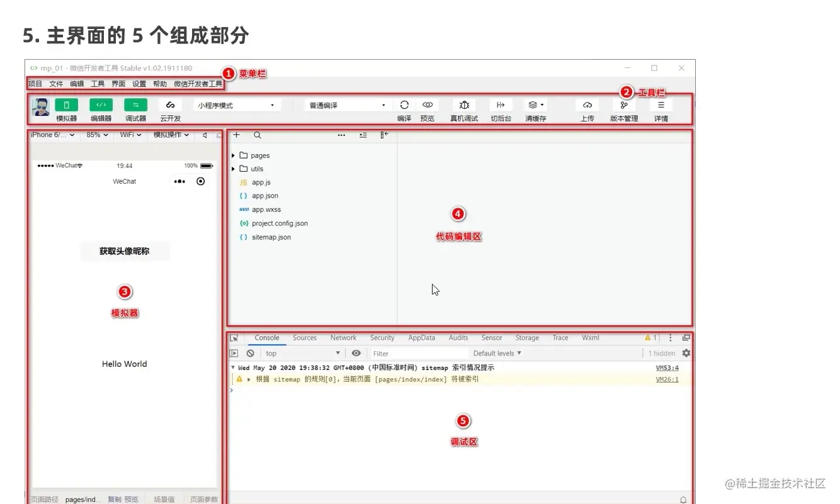
Task: Open the 设置 menu
Action: coord(139,84)
